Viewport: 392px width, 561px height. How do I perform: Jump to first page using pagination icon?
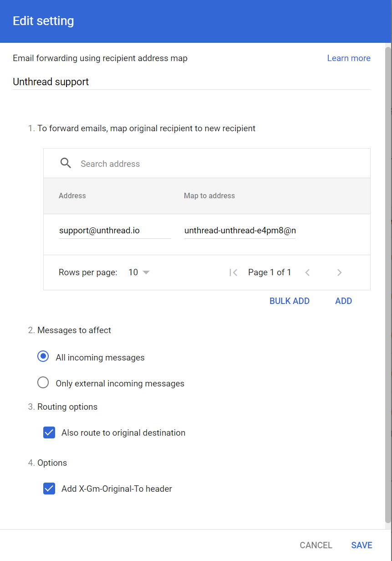tap(233, 272)
